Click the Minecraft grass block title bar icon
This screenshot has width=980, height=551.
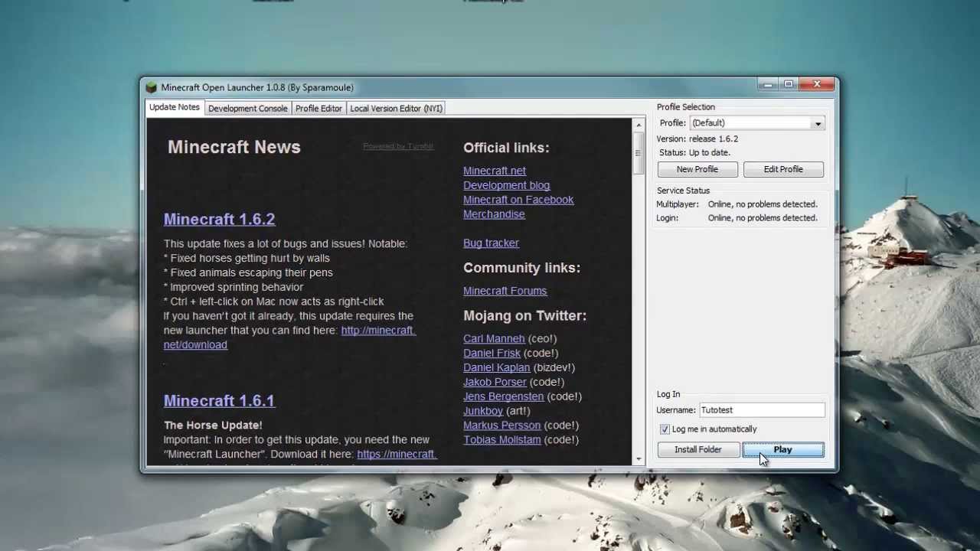pyautogui.click(x=152, y=87)
